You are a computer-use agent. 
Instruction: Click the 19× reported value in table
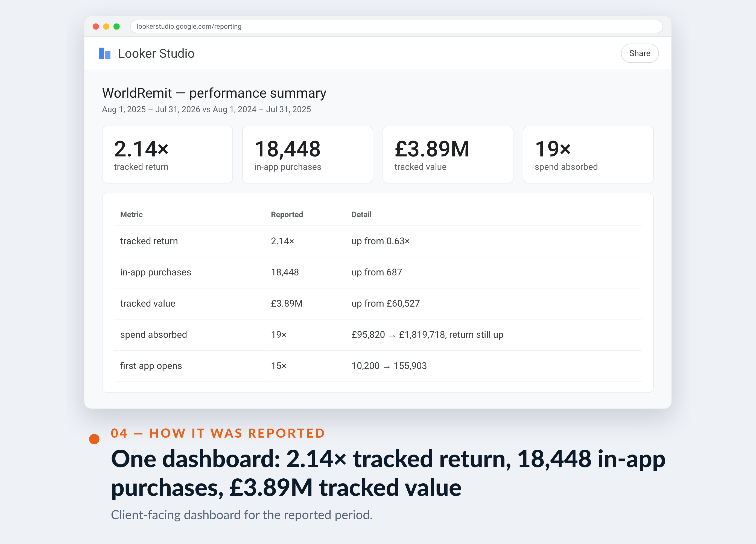pyautogui.click(x=279, y=334)
